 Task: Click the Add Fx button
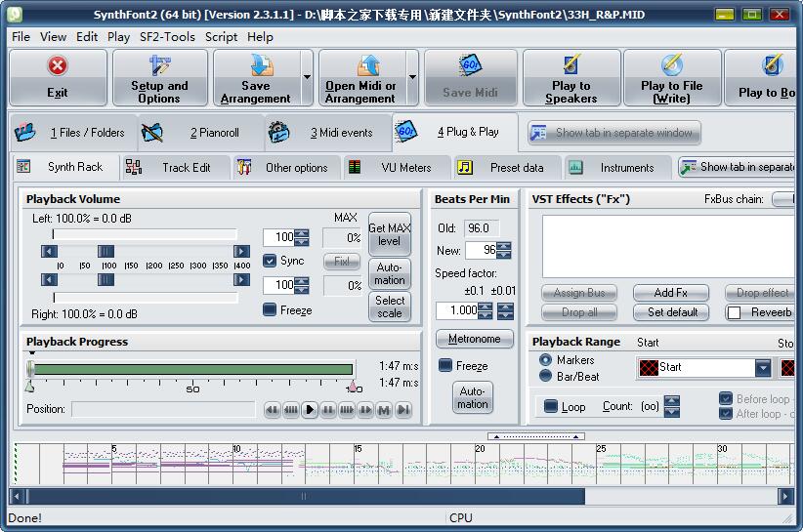click(671, 293)
